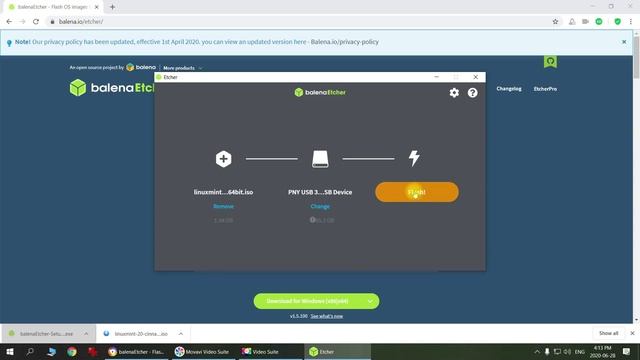Click the balenaEtcher logo in the Etcher window

click(x=320, y=92)
